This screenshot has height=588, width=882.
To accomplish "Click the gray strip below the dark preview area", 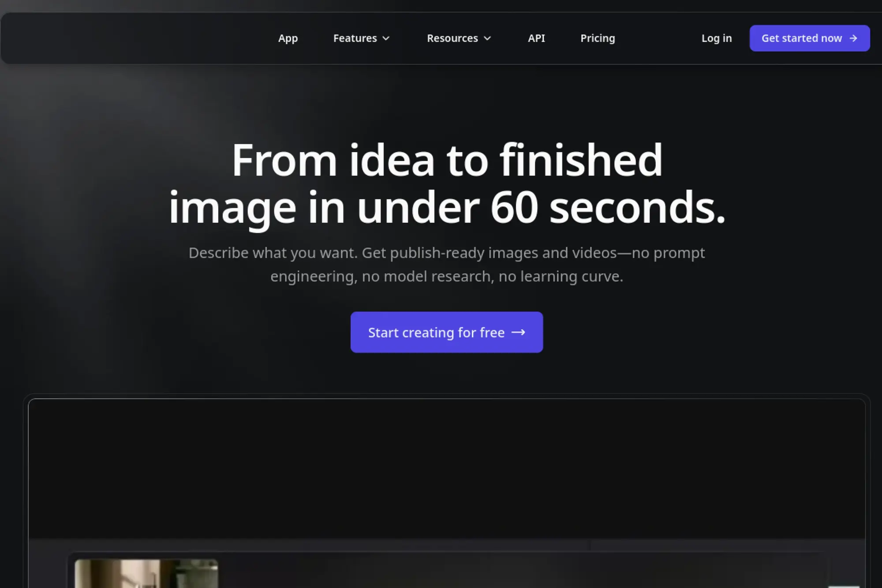I will 446,544.
